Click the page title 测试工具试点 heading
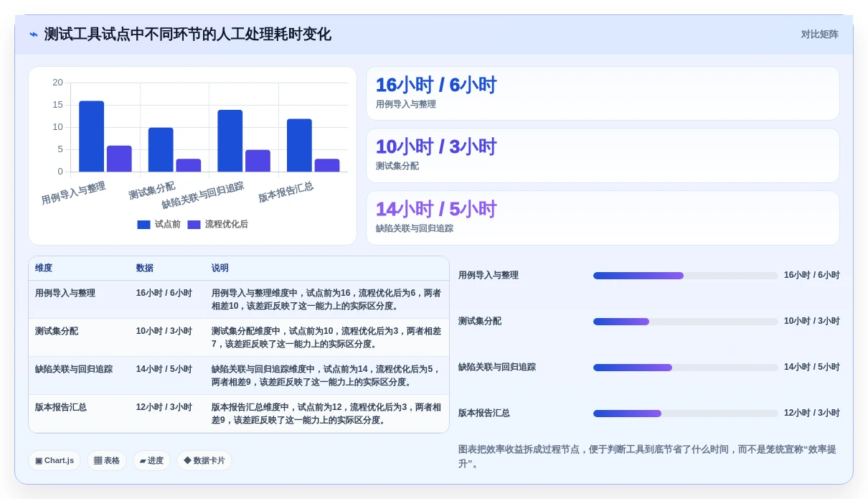 [188, 34]
